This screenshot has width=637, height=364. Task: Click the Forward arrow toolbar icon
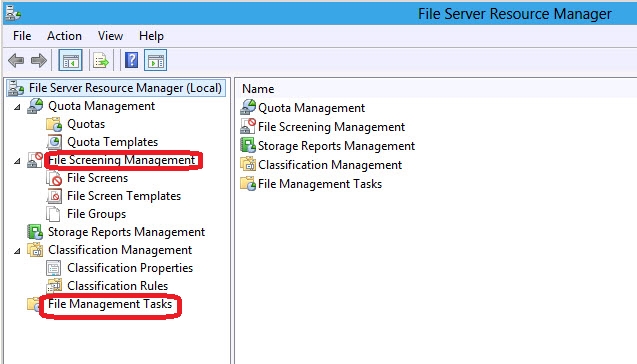pos(39,61)
